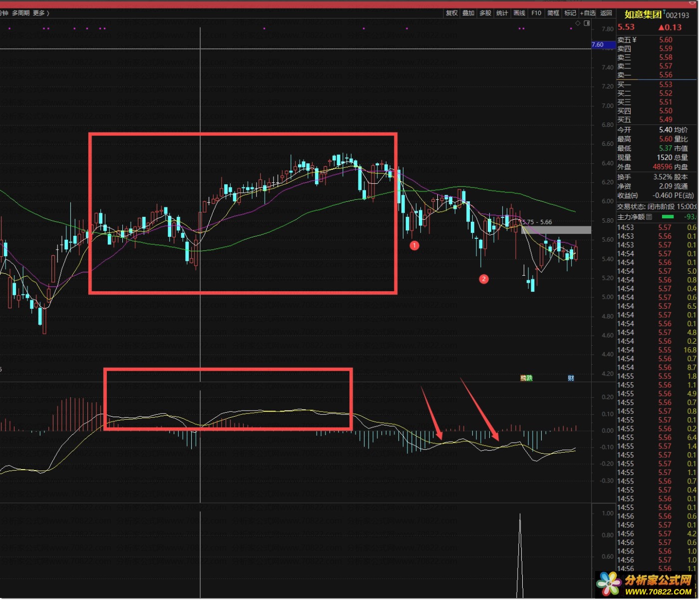Image resolution: width=700 pixels, height=600 pixels.
Task: Click the 标记 mark button
Action: [x=570, y=13]
